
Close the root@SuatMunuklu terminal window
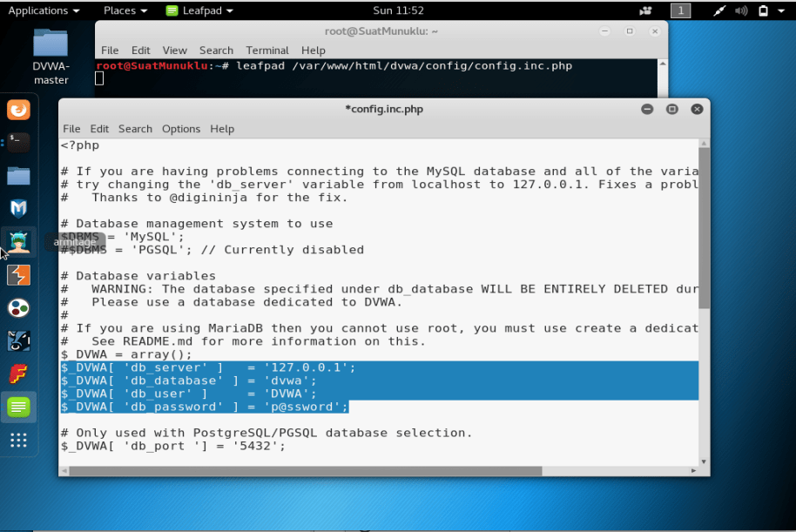click(x=655, y=31)
